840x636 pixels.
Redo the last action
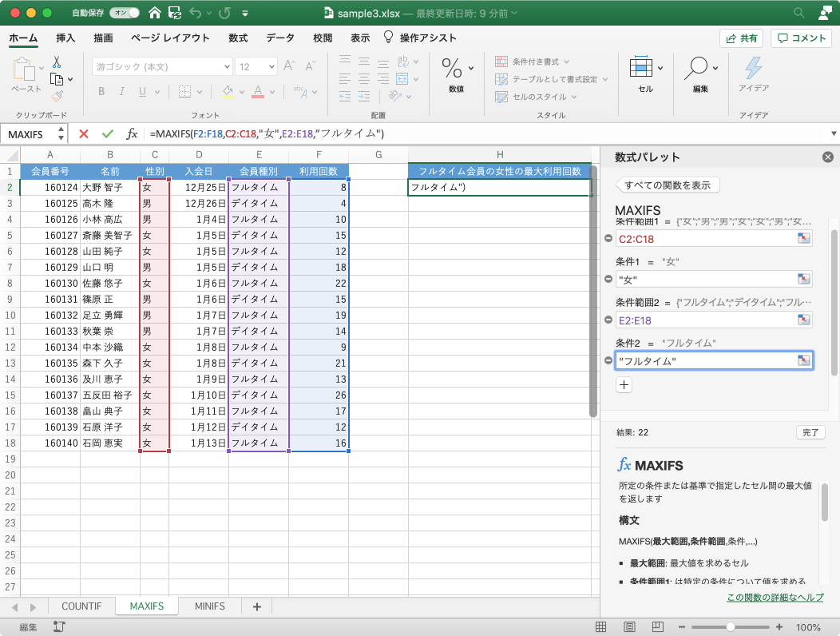coord(225,13)
